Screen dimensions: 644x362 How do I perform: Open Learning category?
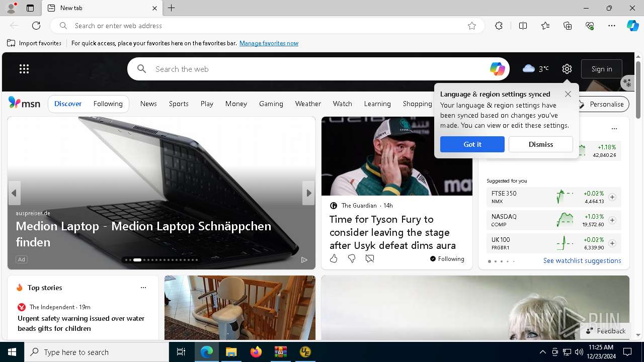point(377,104)
